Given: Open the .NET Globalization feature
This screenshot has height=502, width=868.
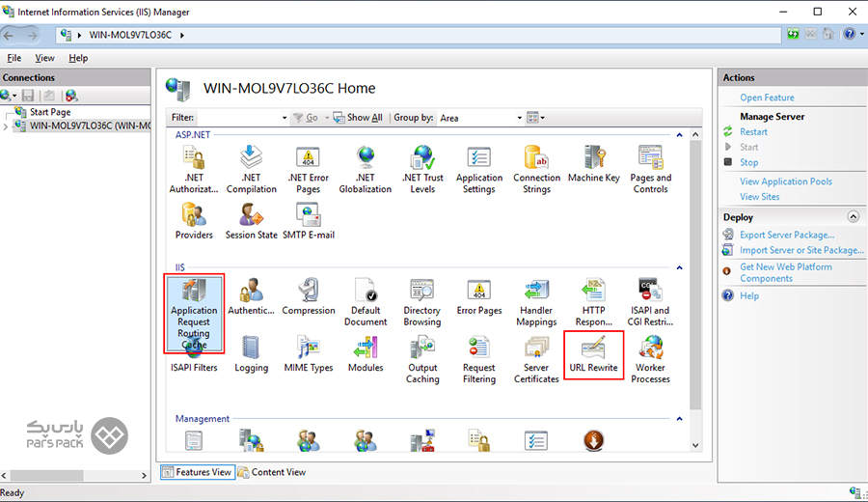Looking at the screenshot, I should click(x=366, y=170).
